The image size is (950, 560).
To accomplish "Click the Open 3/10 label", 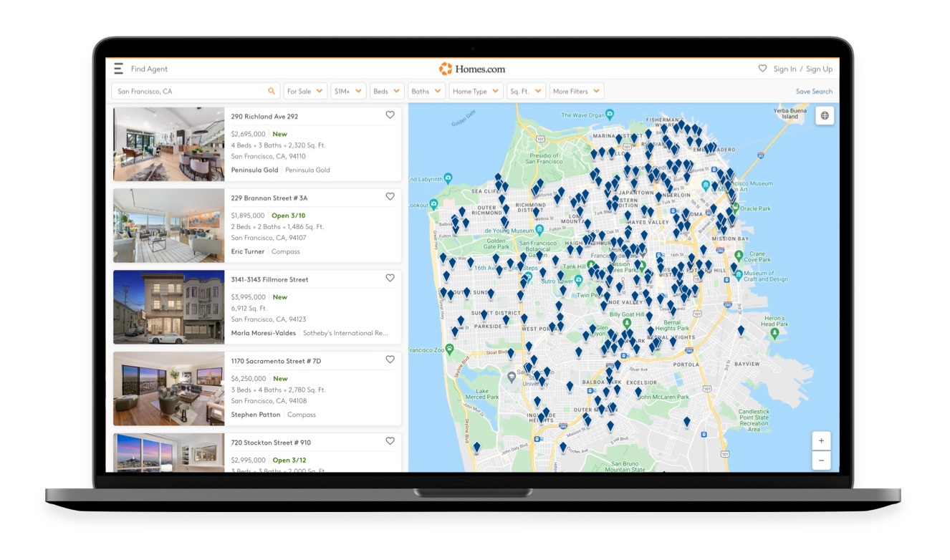I will [289, 216].
